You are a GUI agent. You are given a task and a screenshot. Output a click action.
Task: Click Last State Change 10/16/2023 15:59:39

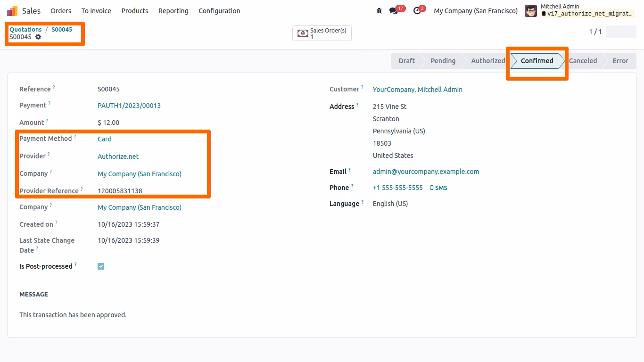point(128,240)
